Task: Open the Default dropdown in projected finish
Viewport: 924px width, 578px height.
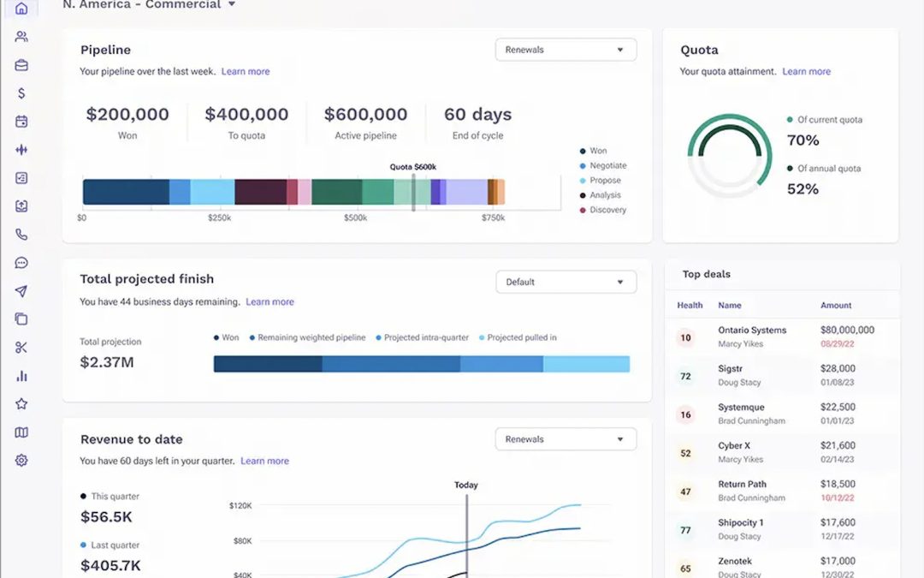Action: coord(566,282)
